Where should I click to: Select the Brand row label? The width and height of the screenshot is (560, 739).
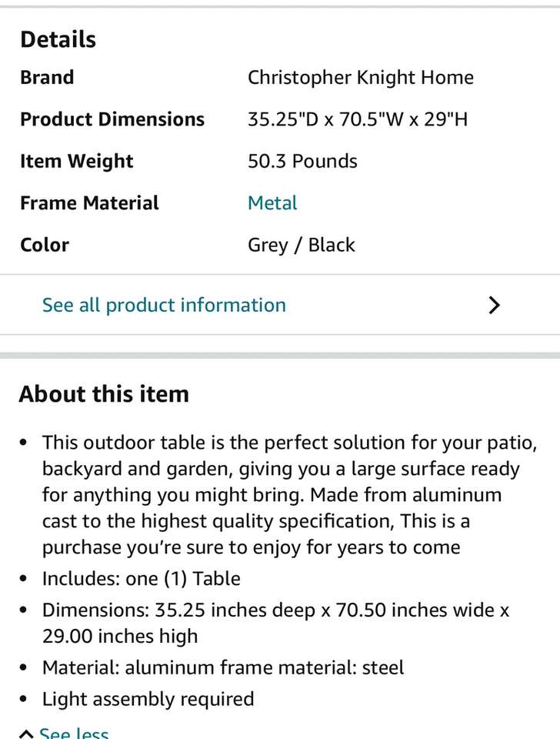pos(47,78)
